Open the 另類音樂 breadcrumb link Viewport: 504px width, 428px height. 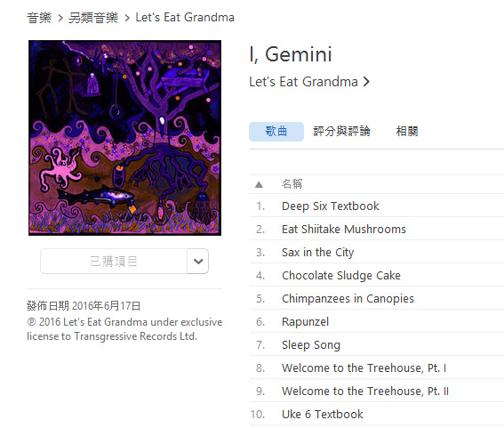click(93, 18)
